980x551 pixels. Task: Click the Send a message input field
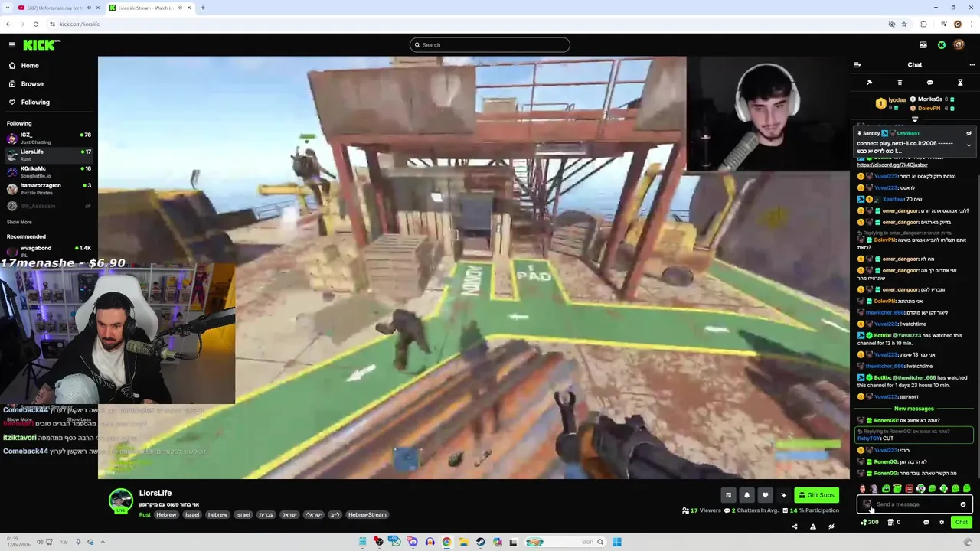(915, 504)
